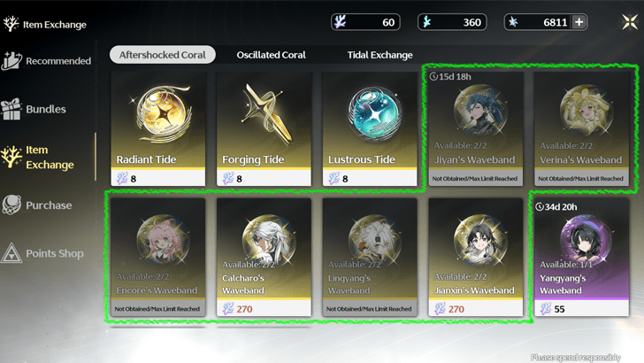Screen dimensions: 644x363
Task: Switch to the Tidal Exchange tab
Action: pyautogui.click(x=379, y=55)
